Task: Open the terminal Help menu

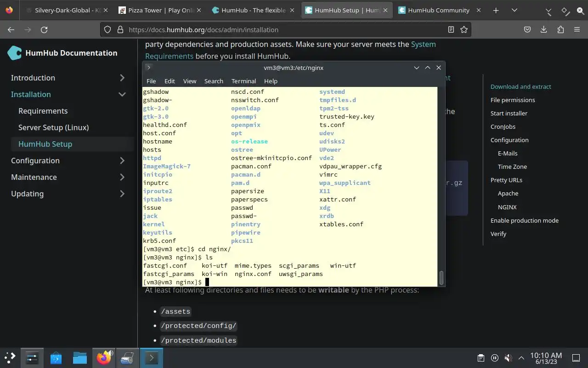Action: 271,81
